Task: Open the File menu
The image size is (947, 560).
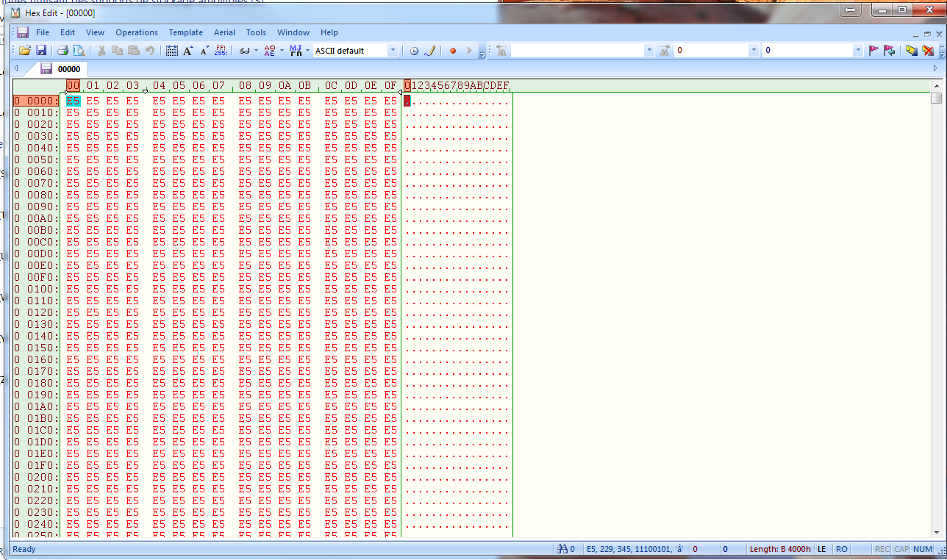Action: 43,32
